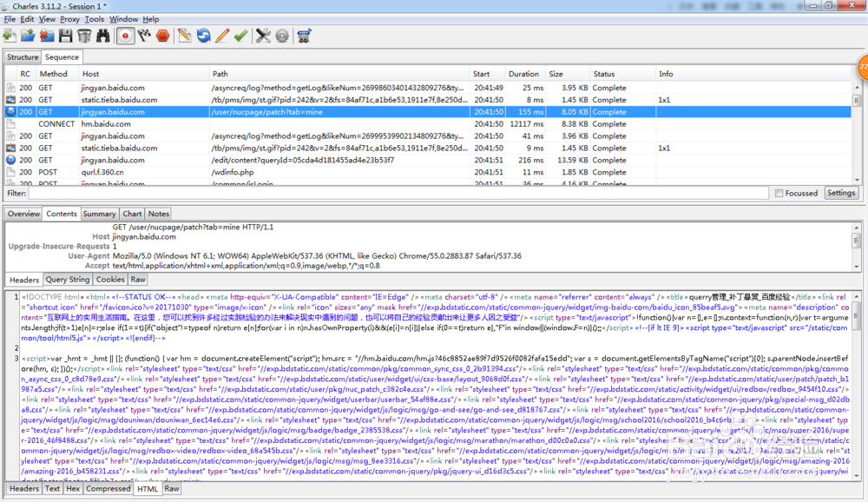Sort by the Status column header

622,74
